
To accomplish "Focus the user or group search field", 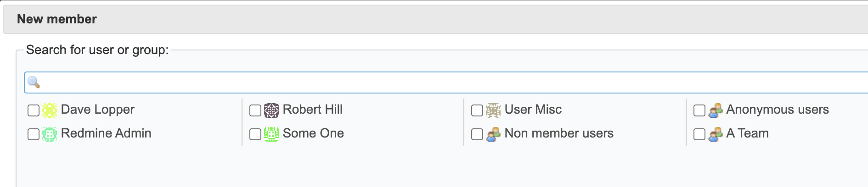I will pyautogui.click(x=446, y=82).
